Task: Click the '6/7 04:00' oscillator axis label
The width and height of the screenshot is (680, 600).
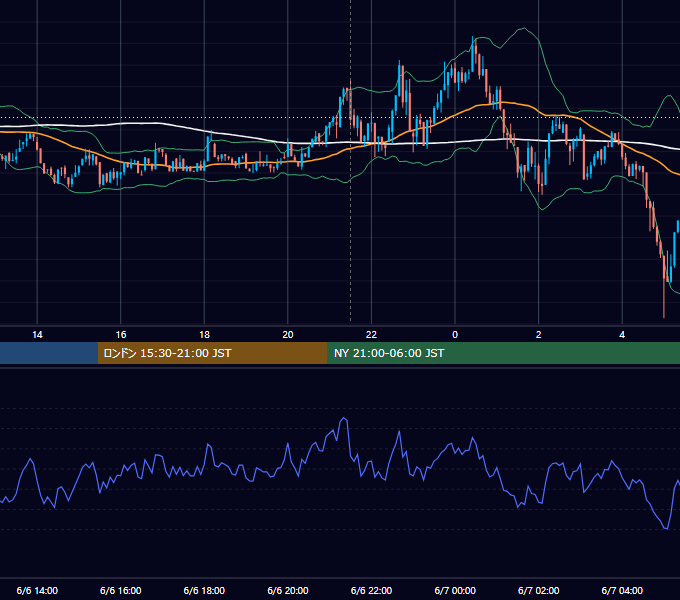Action: click(x=622, y=591)
